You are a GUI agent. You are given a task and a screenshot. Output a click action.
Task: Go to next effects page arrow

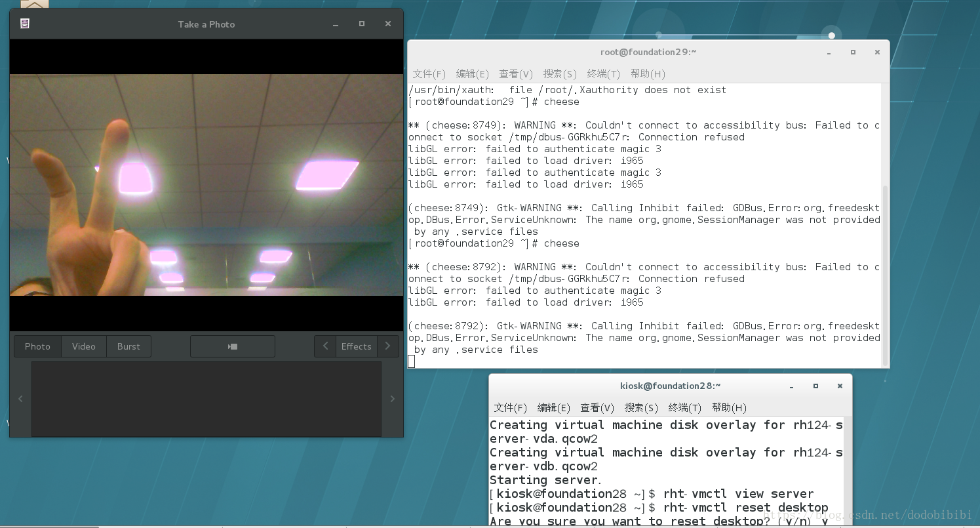tap(388, 346)
